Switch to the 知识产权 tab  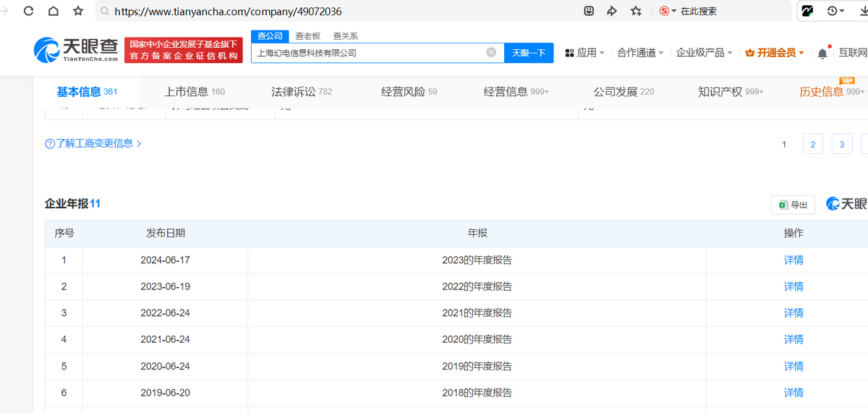(731, 92)
